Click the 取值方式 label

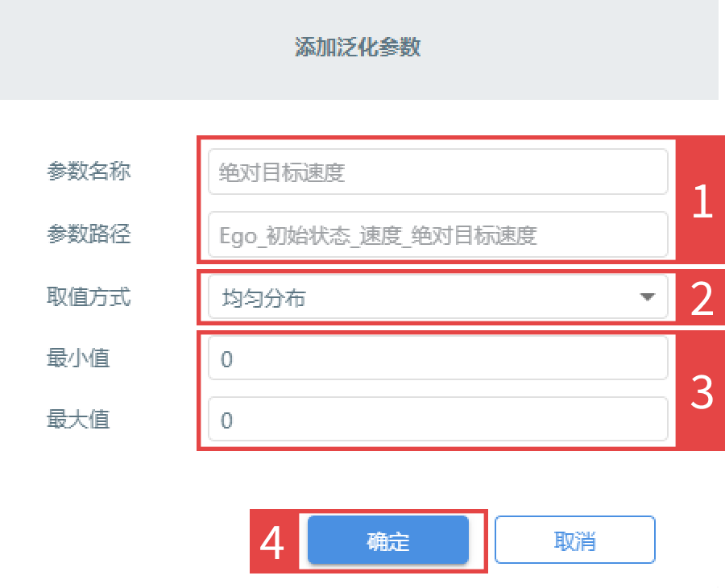click(89, 296)
